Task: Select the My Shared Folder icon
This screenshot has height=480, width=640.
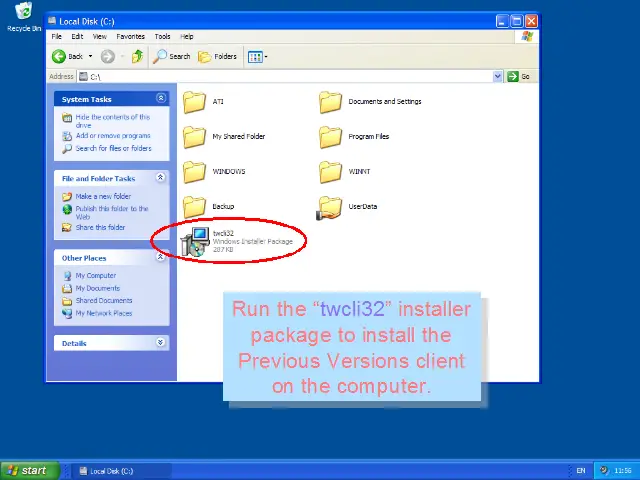Action: tap(194, 137)
